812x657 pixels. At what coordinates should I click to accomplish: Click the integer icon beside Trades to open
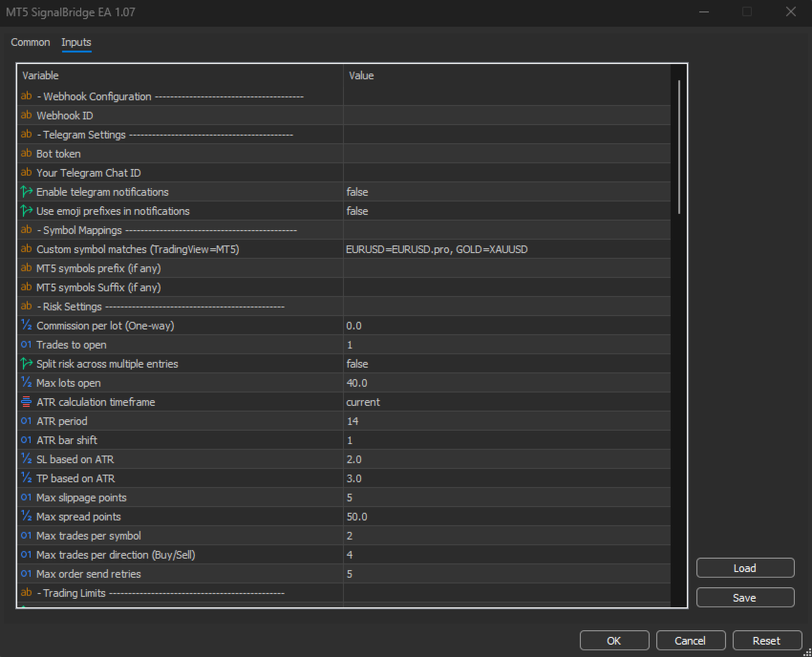point(27,345)
